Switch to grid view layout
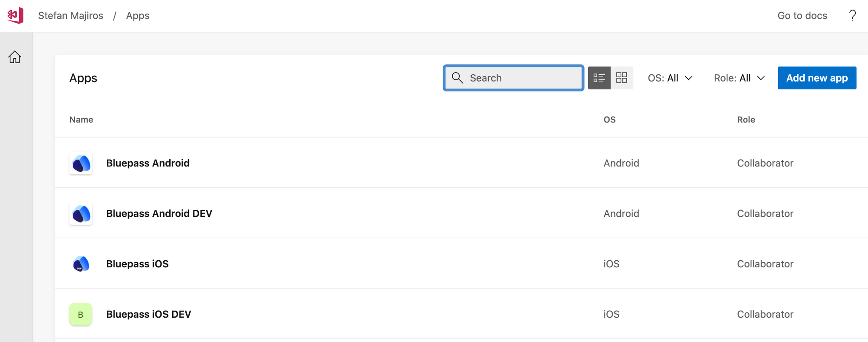This screenshot has height=342, width=868. pyautogui.click(x=622, y=78)
